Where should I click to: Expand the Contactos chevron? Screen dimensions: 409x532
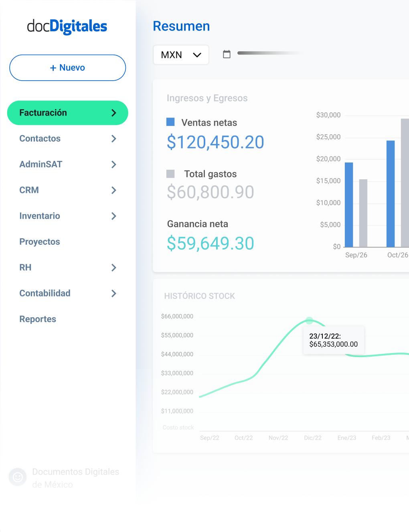tap(114, 138)
